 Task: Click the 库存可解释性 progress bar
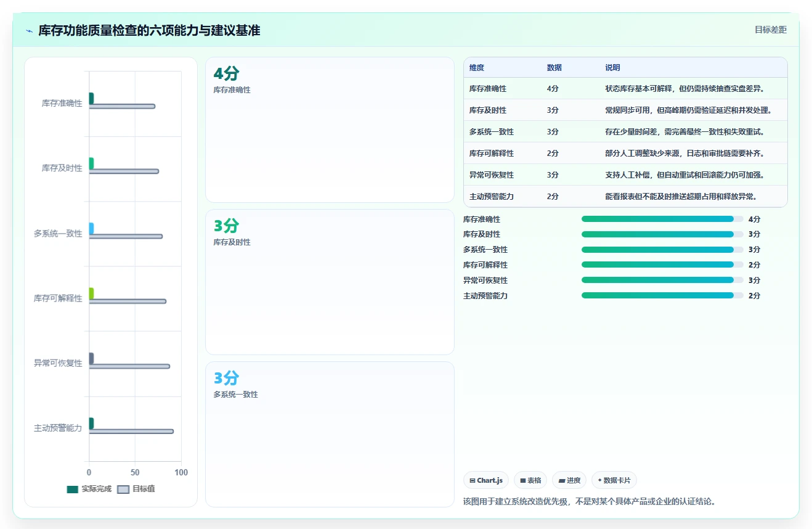coord(662,264)
